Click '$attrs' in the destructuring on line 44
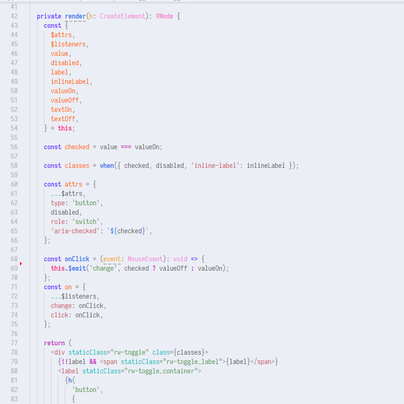 point(61,35)
